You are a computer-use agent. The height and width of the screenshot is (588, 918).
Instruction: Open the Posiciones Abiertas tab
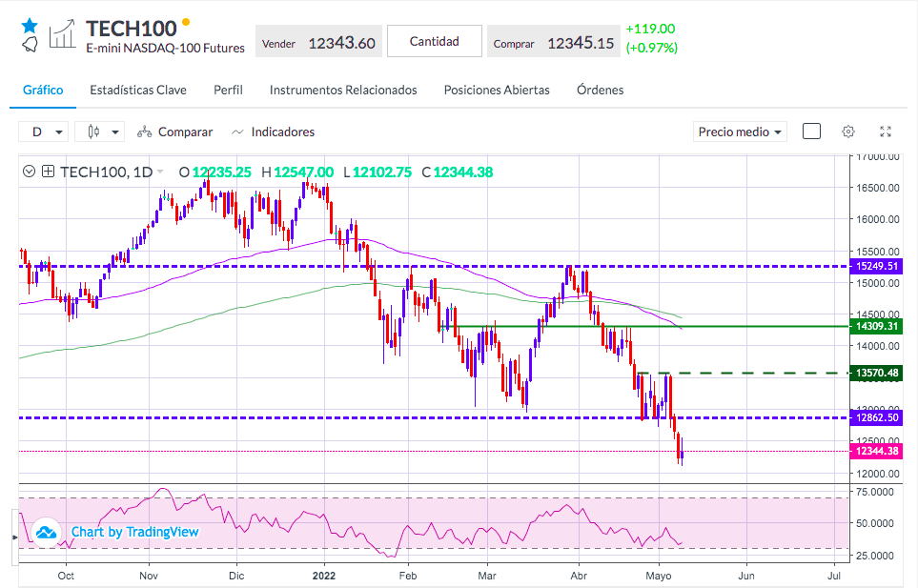click(x=497, y=91)
